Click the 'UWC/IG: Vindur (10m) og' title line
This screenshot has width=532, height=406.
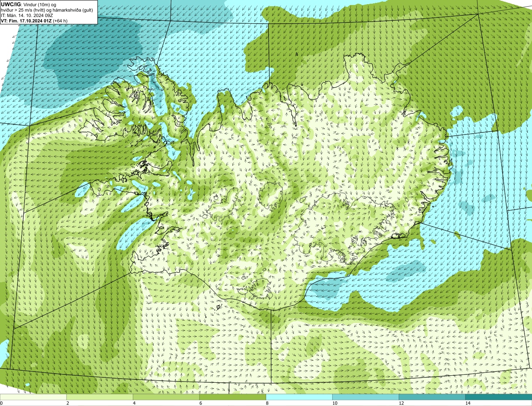click(29, 4)
